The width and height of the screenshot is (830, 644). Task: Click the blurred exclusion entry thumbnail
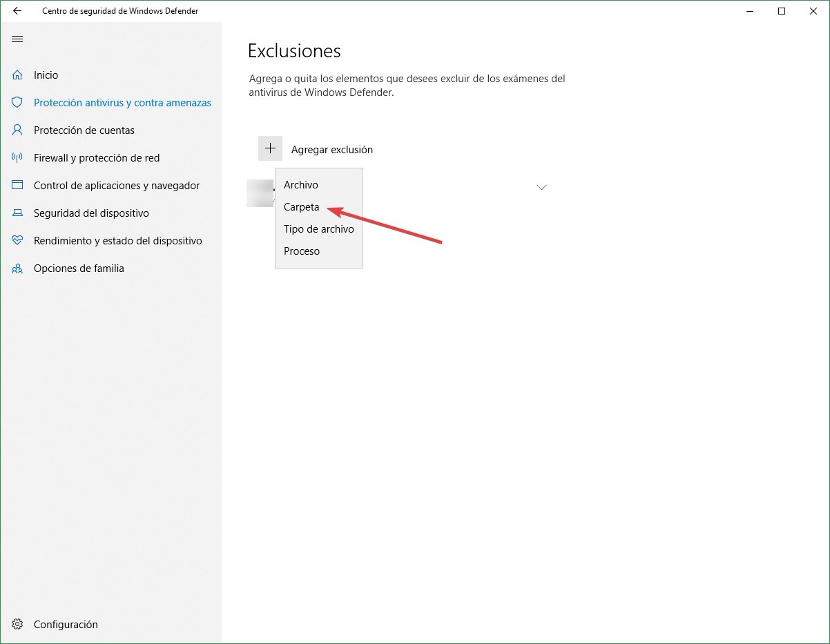260,193
